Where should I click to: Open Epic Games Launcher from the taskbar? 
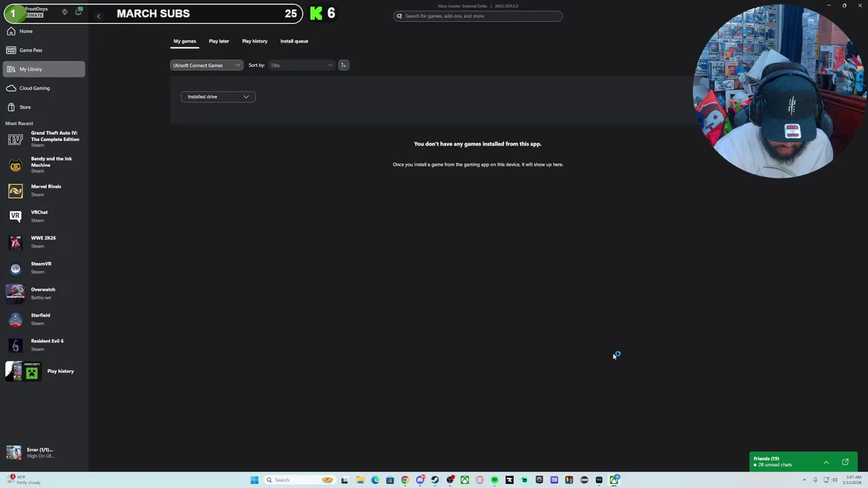tap(539, 480)
